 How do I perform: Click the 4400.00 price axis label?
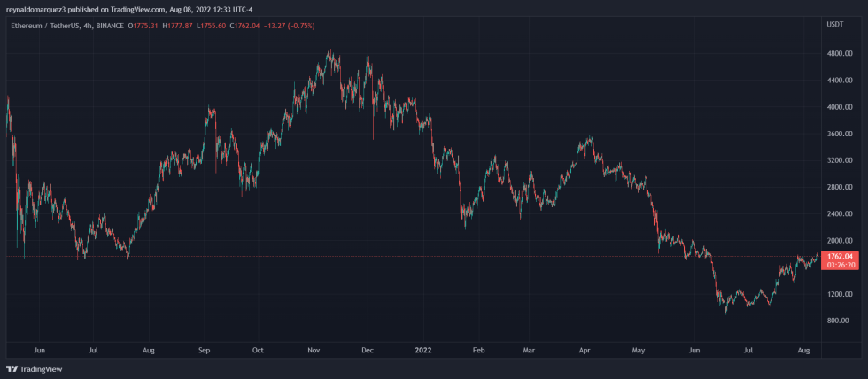840,81
